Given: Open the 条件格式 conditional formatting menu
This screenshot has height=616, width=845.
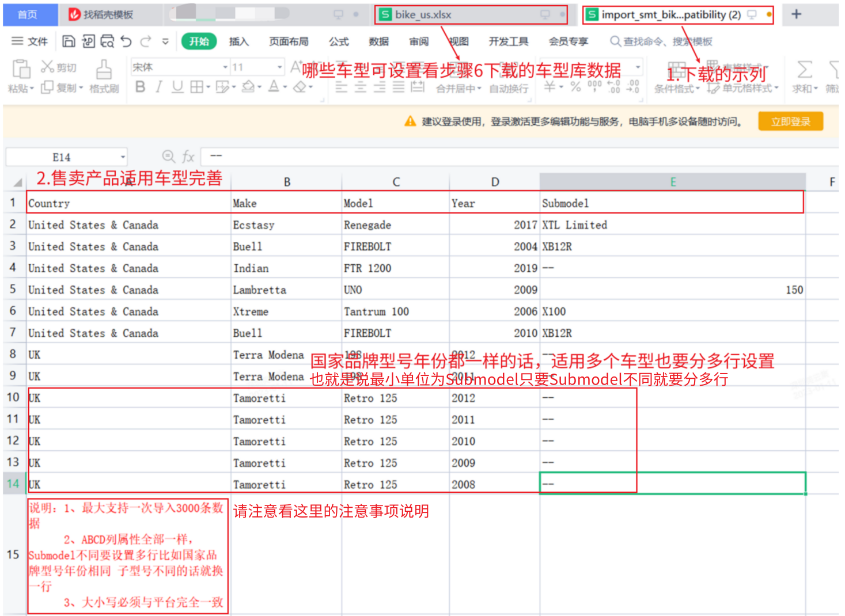Looking at the screenshot, I should point(677,89).
